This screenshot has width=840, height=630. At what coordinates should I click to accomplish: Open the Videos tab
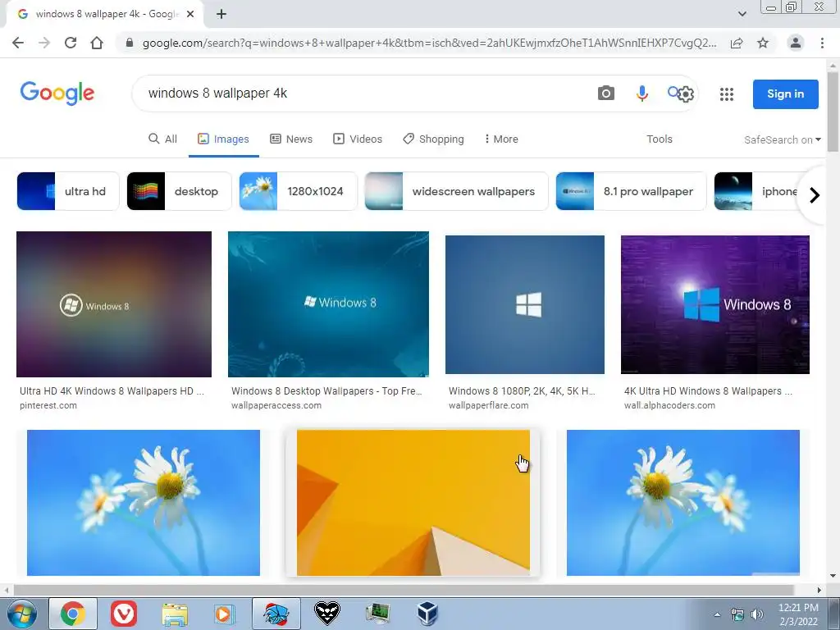point(358,139)
